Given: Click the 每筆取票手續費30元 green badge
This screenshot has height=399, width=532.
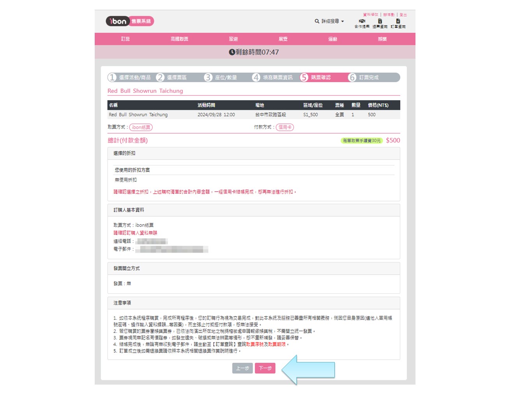Looking at the screenshot, I should (362, 141).
